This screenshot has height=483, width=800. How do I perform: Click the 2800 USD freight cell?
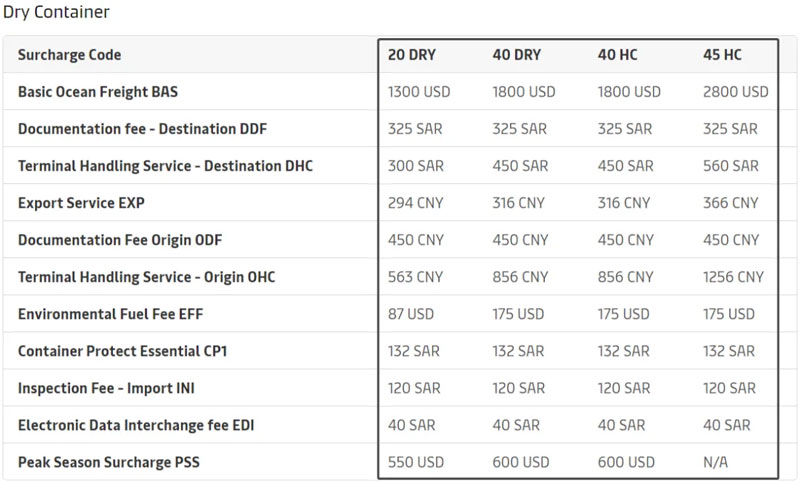pos(735,92)
